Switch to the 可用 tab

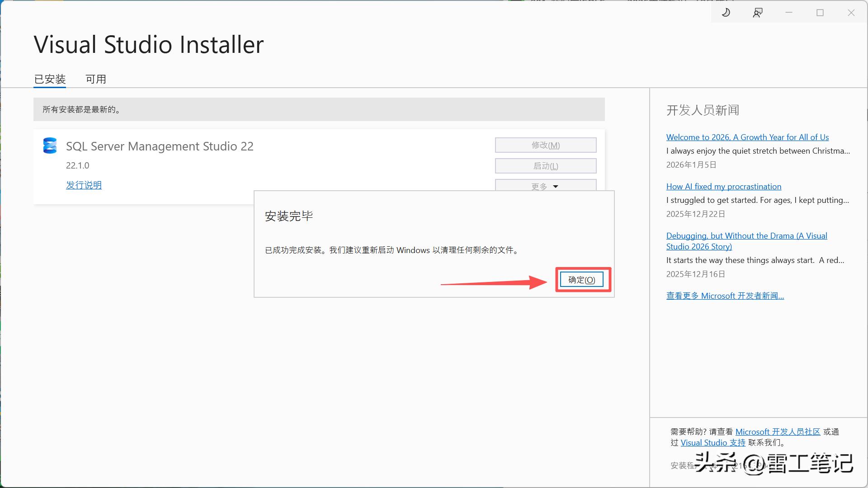pyautogui.click(x=96, y=79)
